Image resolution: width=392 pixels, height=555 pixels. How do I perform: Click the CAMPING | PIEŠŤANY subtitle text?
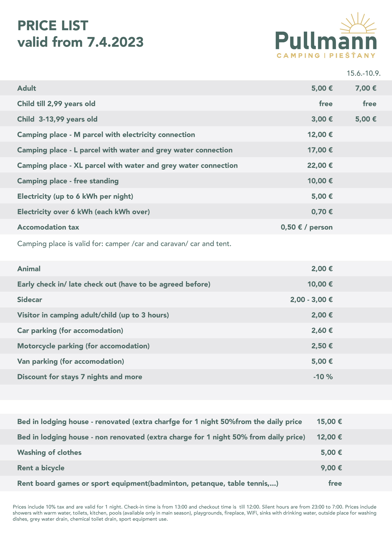click(x=326, y=55)
